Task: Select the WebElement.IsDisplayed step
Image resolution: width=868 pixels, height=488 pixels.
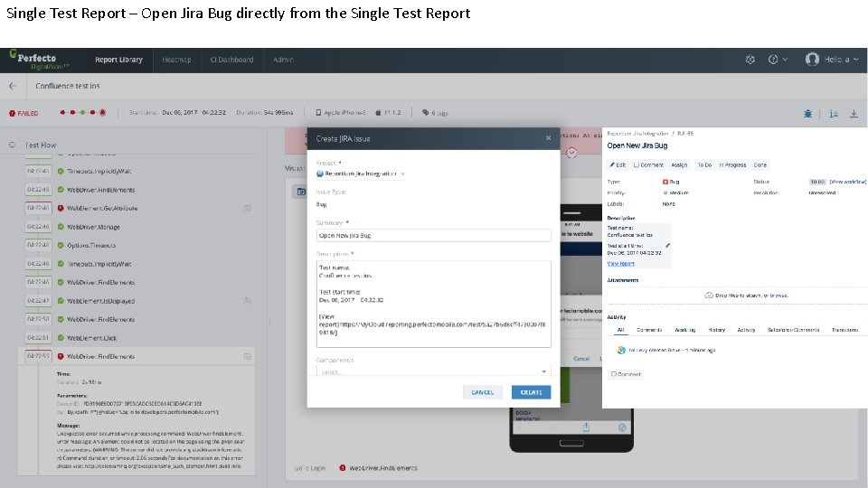Action: point(100,301)
